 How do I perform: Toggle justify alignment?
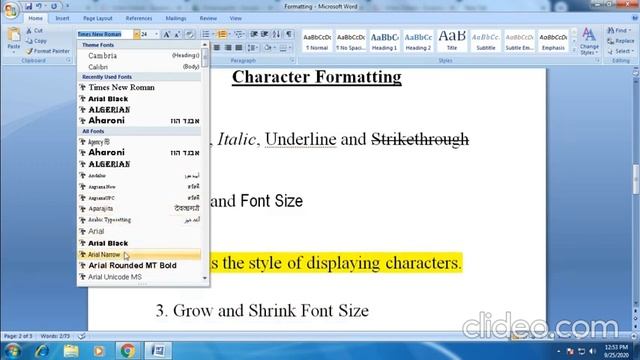(x=239, y=48)
